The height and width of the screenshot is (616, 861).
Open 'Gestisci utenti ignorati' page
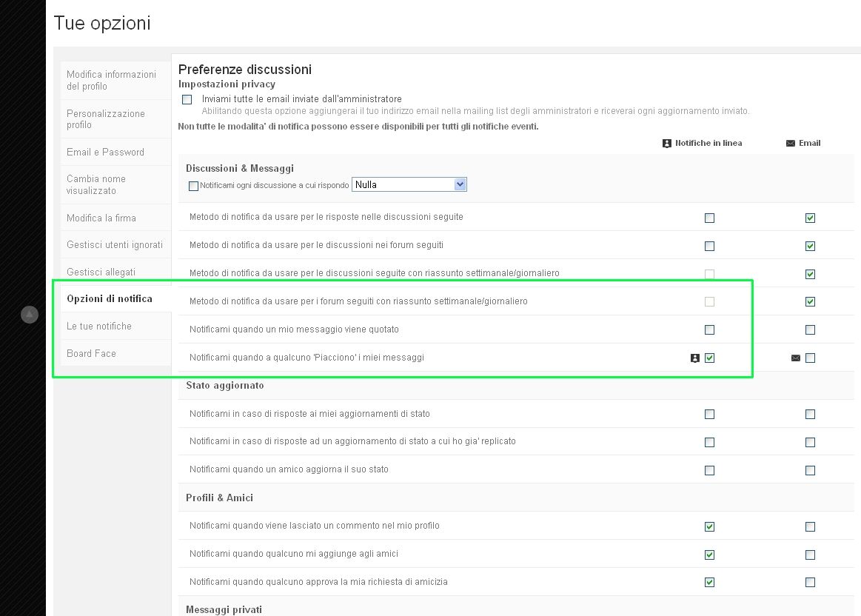(x=115, y=245)
